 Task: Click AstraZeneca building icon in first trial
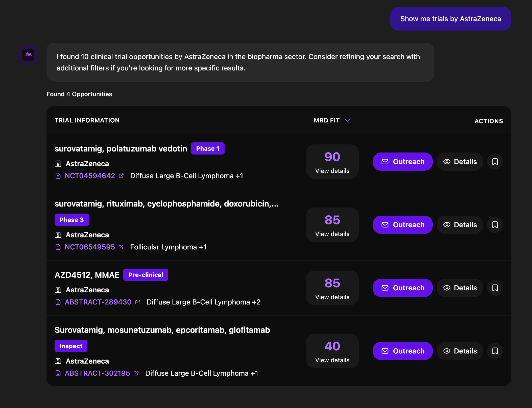(58, 164)
